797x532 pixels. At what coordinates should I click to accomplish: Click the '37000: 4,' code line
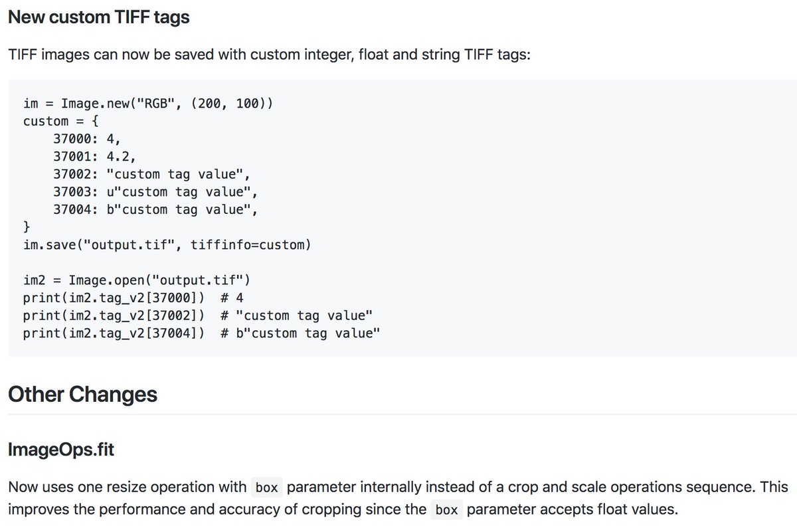click(88, 139)
